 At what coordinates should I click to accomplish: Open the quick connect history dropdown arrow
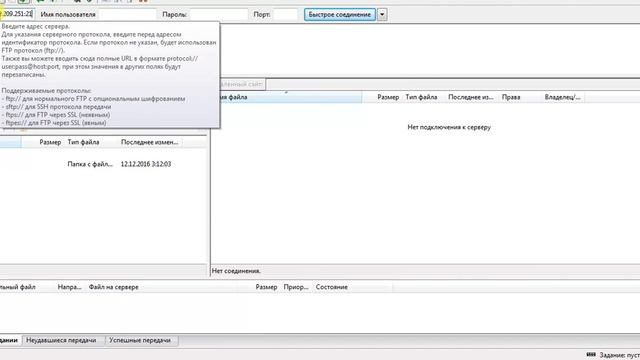click(x=382, y=14)
